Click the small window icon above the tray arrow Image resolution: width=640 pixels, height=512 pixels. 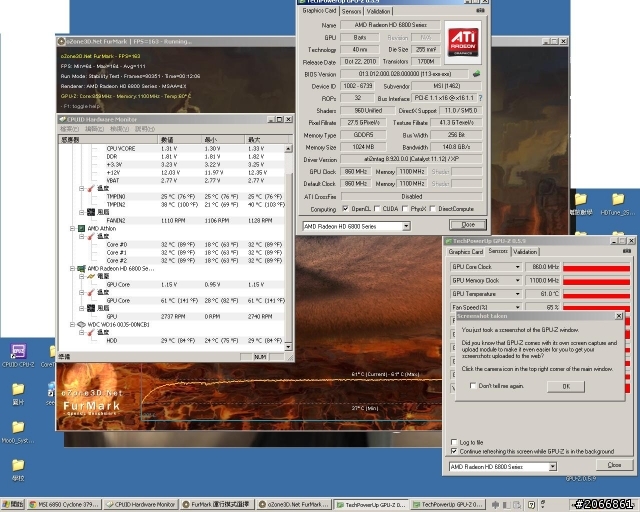click(543, 502)
